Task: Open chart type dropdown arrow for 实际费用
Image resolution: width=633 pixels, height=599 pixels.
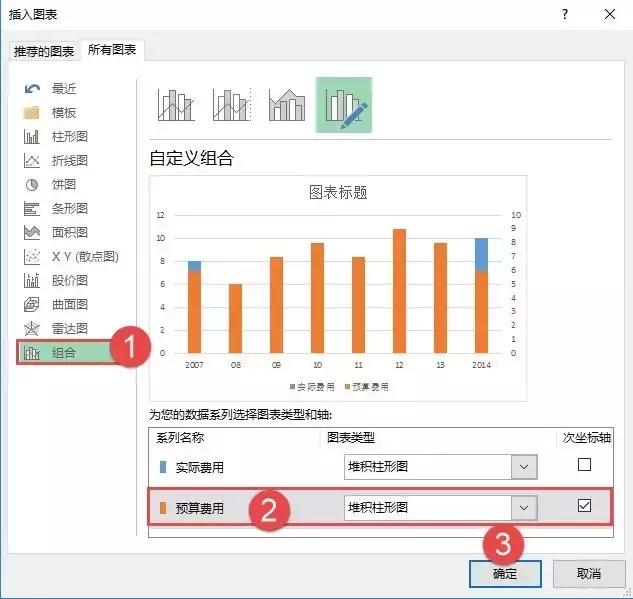Action: pyautogui.click(x=524, y=467)
